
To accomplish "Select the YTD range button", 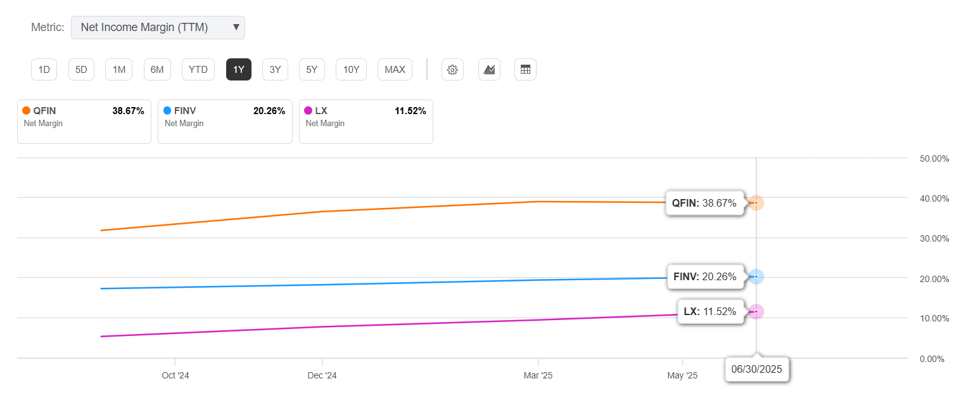I will coord(198,70).
